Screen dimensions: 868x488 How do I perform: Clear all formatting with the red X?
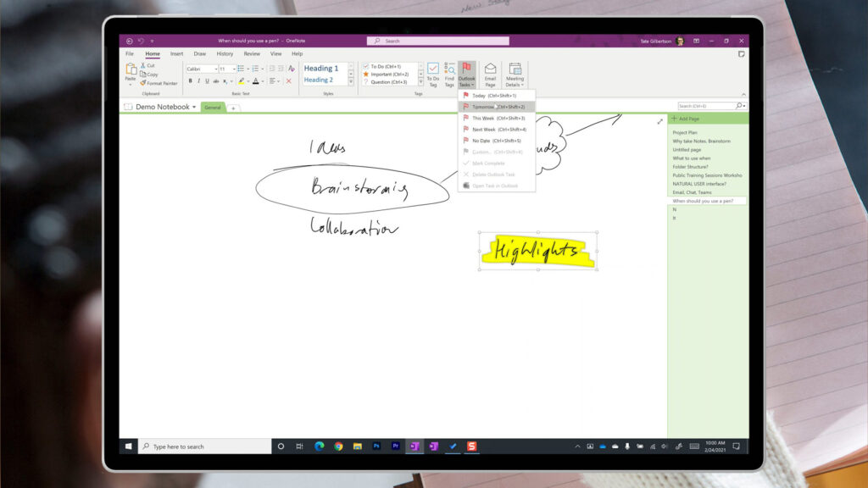[x=288, y=81]
